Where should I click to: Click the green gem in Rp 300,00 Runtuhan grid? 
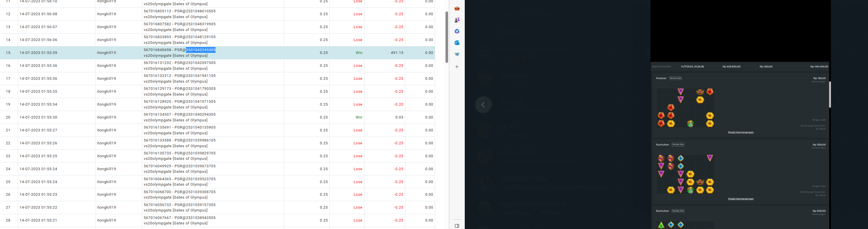point(690,190)
